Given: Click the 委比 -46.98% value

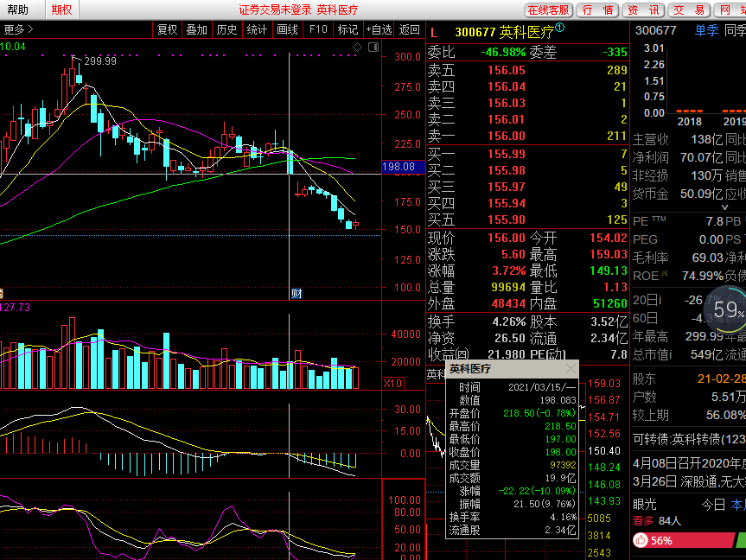Looking at the screenshot, I should coord(503,52).
